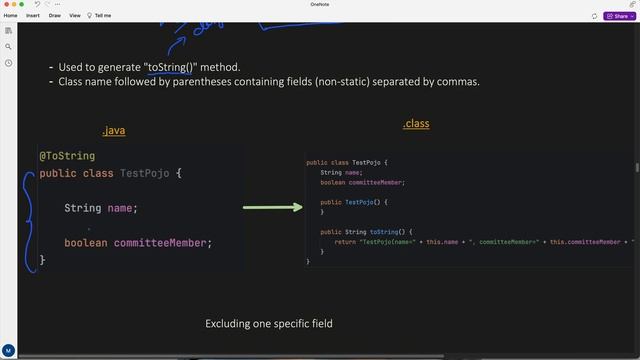
Task: Click the 'String name;' line in the .java code
Action: pos(101,208)
